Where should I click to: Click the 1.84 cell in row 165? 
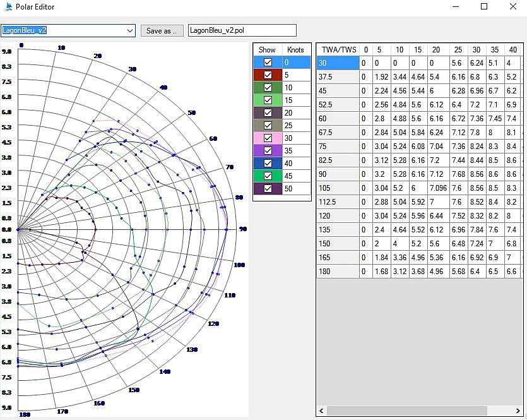click(x=382, y=258)
